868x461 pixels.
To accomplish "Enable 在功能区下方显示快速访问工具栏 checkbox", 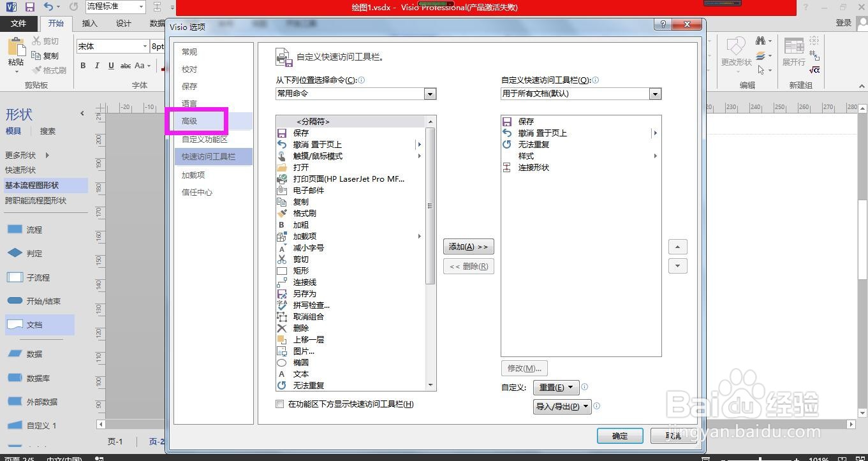I will pos(279,404).
